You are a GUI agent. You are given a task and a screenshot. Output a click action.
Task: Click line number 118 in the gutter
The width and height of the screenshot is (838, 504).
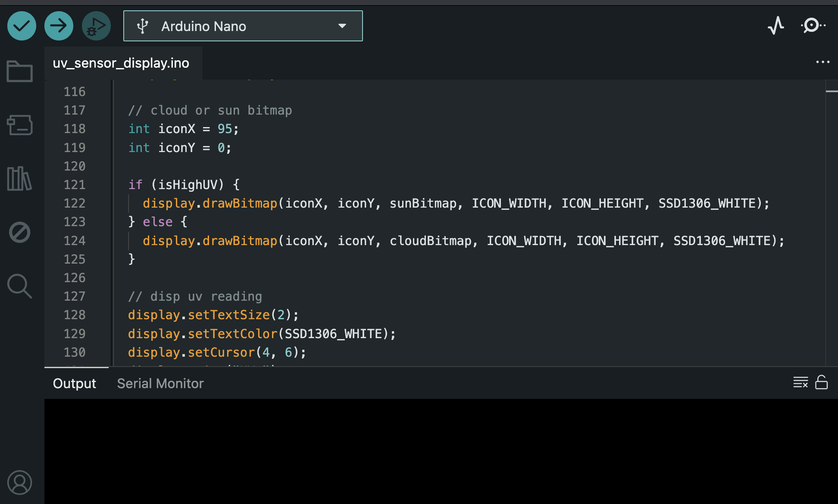click(x=75, y=129)
